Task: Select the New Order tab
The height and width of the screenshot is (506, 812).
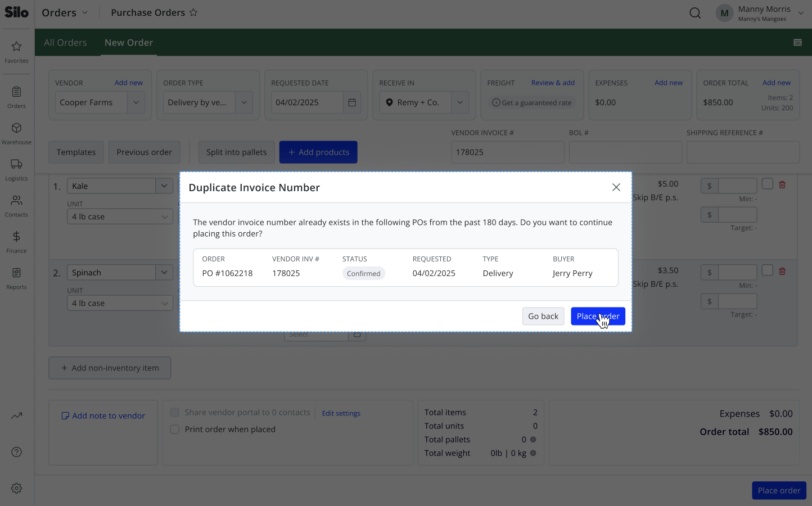Action: [x=129, y=43]
